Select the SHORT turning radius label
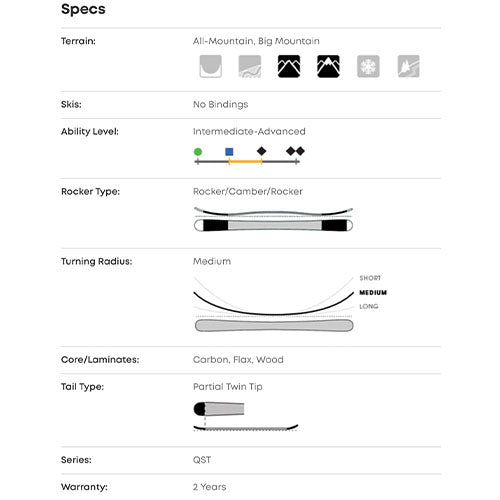The image size is (500, 500). pyautogui.click(x=370, y=278)
